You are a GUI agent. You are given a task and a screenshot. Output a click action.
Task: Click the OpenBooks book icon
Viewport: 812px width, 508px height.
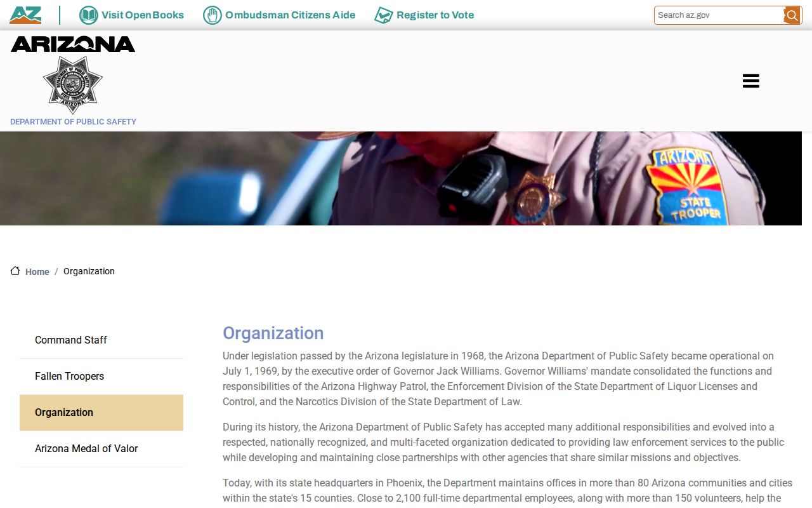pos(88,15)
